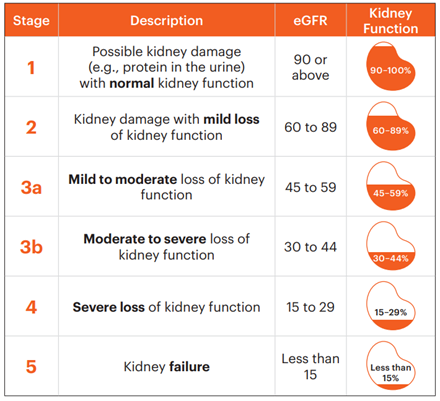440x401 pixels.
Task: Click the stage 3a label
Action: click(31, 187)
